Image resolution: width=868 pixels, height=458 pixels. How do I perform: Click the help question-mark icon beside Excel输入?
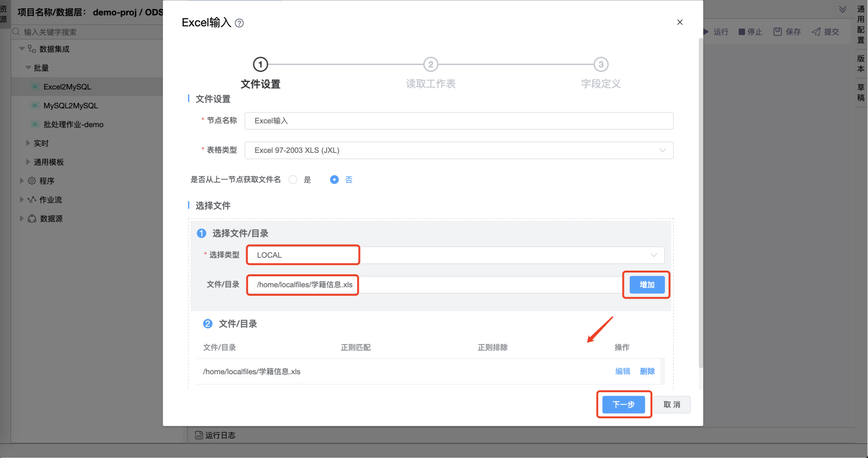239,23
